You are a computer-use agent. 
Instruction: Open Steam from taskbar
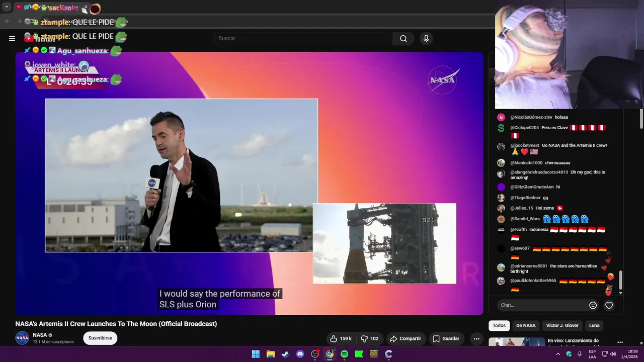pos(285,354)
